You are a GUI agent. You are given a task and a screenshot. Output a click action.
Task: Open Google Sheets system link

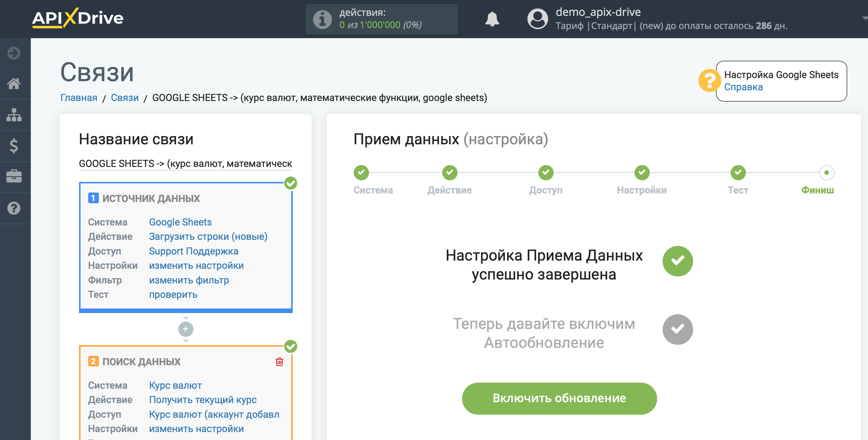point(180,222)
